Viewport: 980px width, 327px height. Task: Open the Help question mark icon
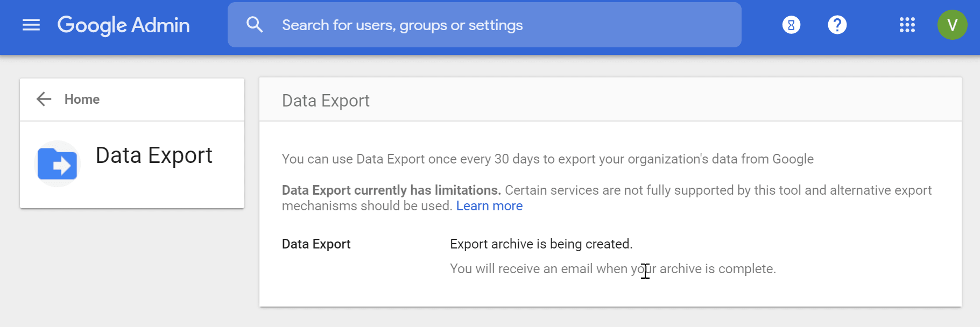tap(837, 25)
